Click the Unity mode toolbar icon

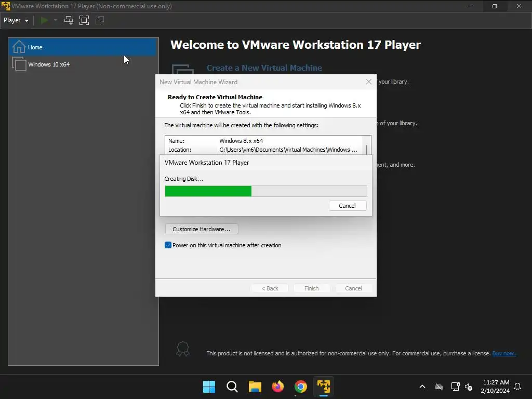[x=100, y=20]
